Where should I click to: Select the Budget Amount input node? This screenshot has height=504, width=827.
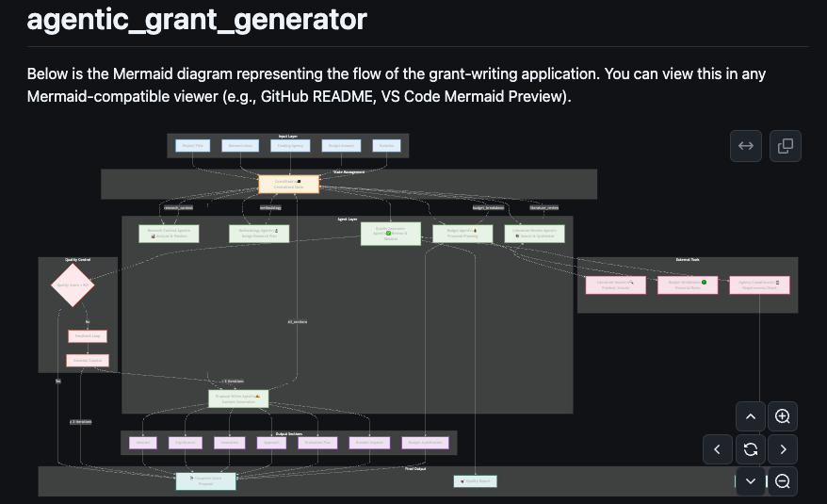341,146
